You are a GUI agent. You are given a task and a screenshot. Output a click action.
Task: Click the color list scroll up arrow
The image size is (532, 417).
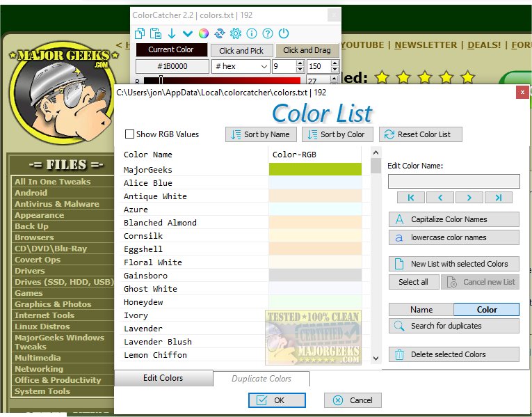click(x=376, y=153)
